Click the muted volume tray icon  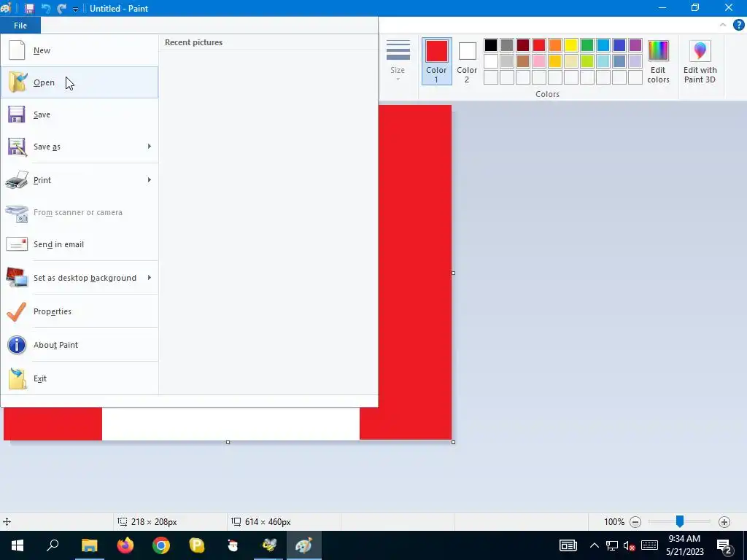point(629,545)
